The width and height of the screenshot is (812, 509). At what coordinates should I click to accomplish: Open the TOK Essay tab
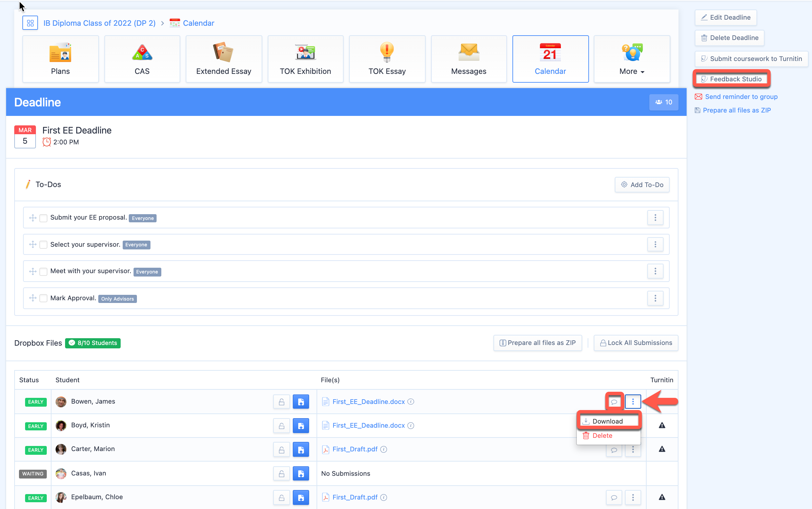click(x=387, y=59)
